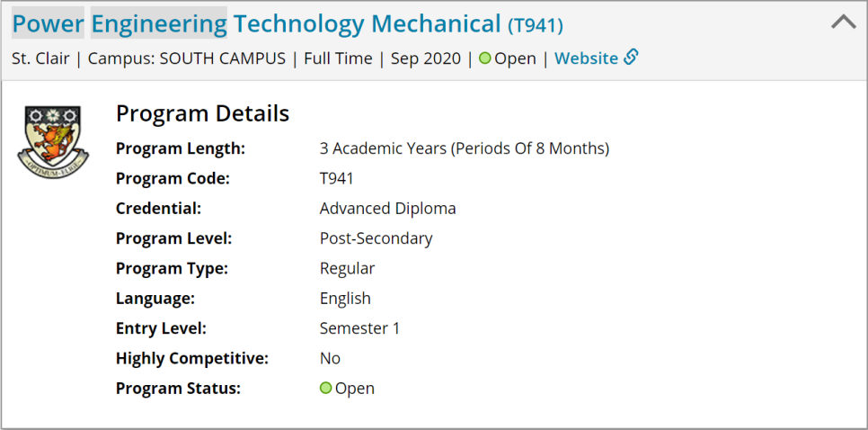Click the Advanced Diploma credential value
This screenshot has height=430, width=868.
388,209
